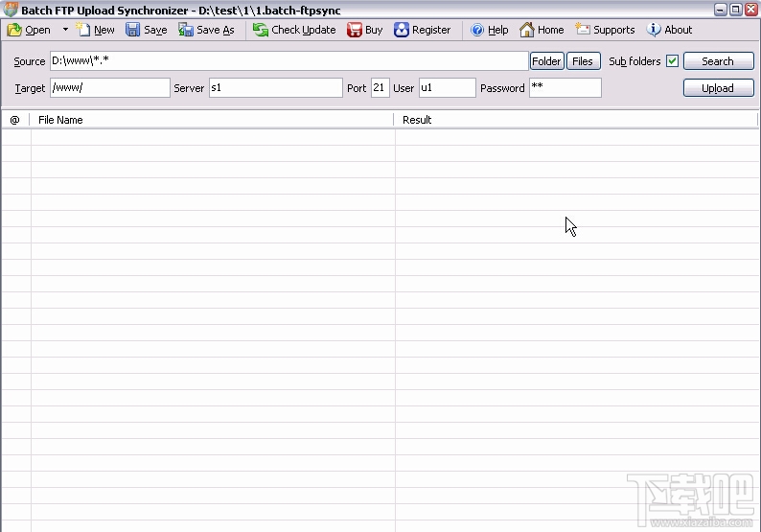761x532 pixels.
Task: Open the About info
Action: coord(669,30)
